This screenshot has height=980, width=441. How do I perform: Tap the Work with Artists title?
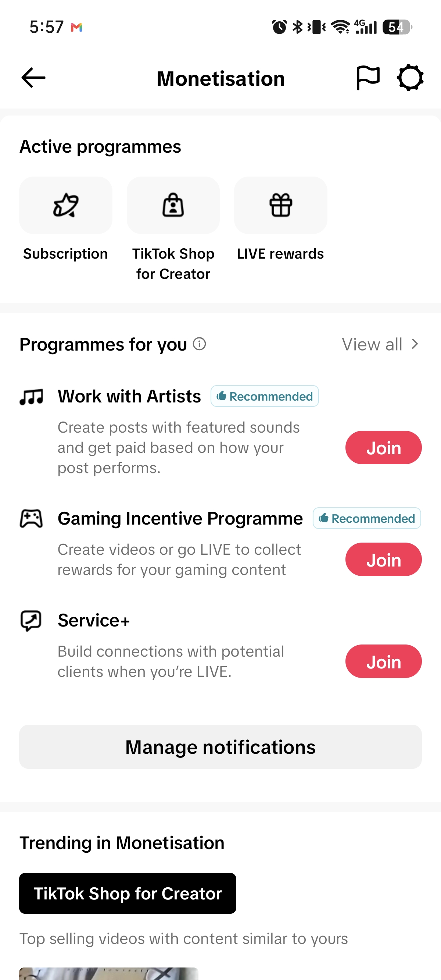(129, 397)
